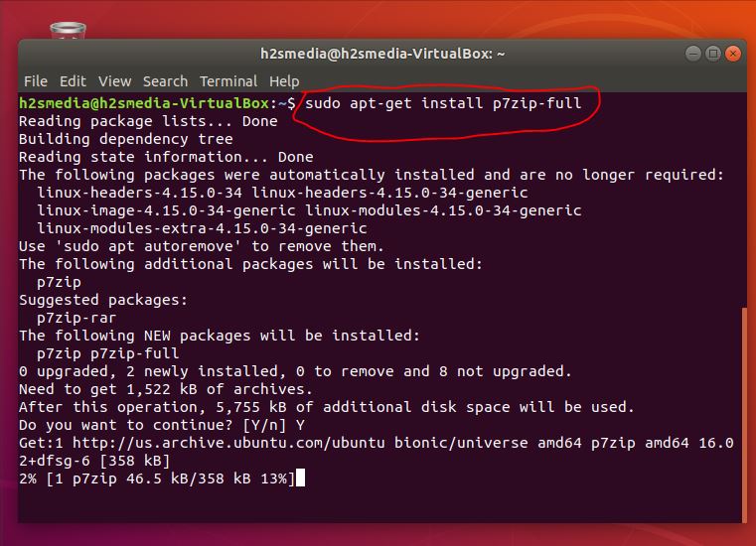Click the 'sudo apt autoremove' hint text
This screenshot has width=756, height=546.
[148, 246]
